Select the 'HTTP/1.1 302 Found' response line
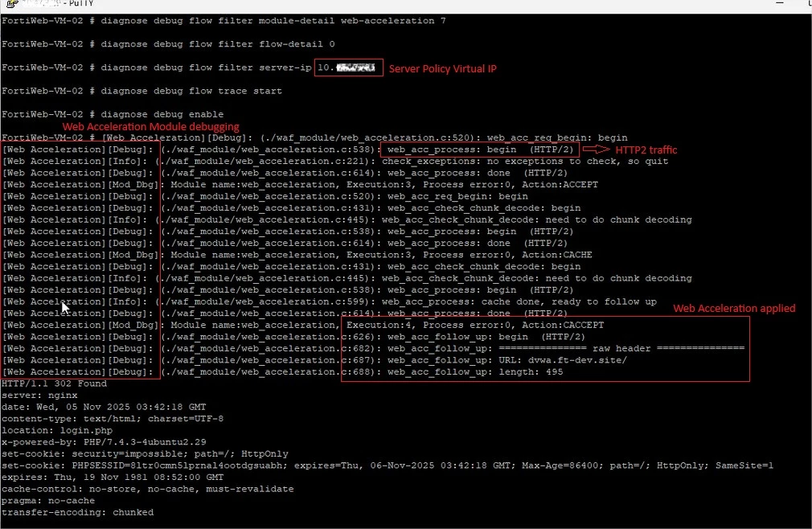The height and width of the screenshot is (529, 812). coord(55,383)
